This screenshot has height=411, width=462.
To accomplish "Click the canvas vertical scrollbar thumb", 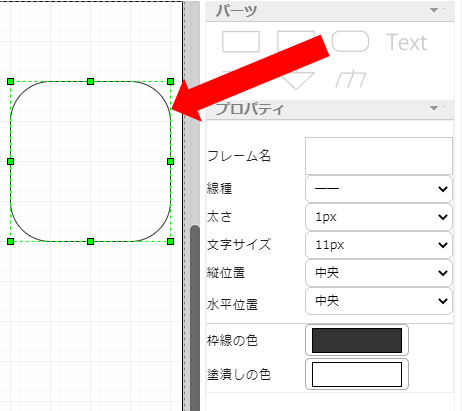I will click(x=195, y=318).
